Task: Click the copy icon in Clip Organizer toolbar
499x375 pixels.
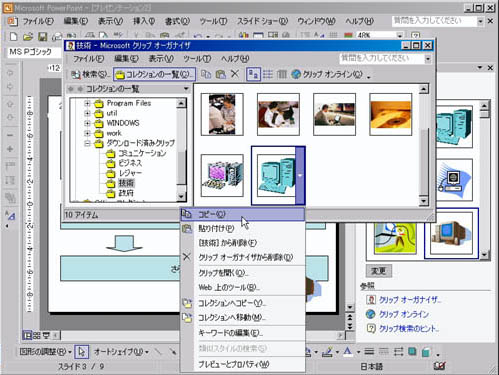Action: (x=206, y=74)
